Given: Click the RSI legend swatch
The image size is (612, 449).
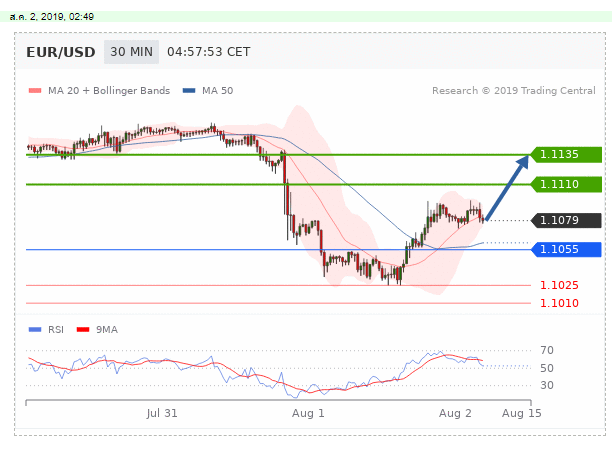Looking at the screenshot, I should 35,330.
